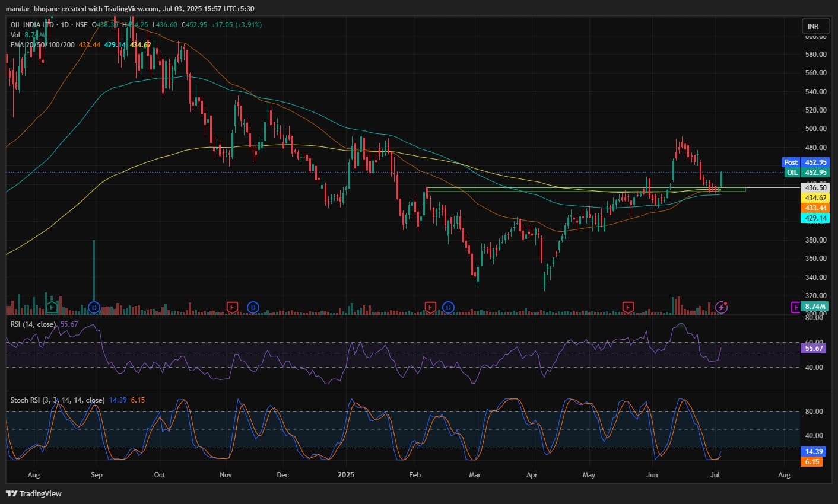This screenshot has width=838, height=504.
Task: Click the 560.00 price axis label
Action: (815, 73)
